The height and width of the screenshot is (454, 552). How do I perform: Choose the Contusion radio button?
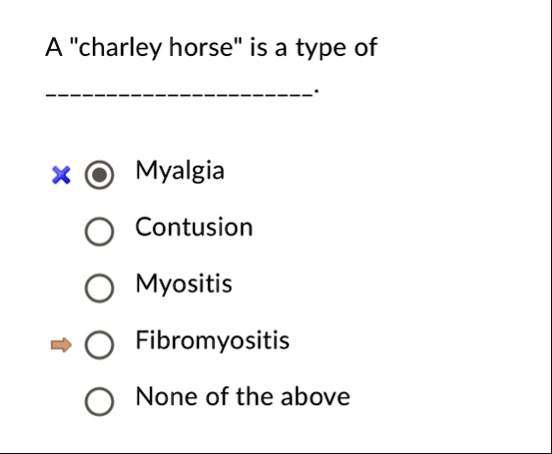pyautogui.click(x=99, y=231)
